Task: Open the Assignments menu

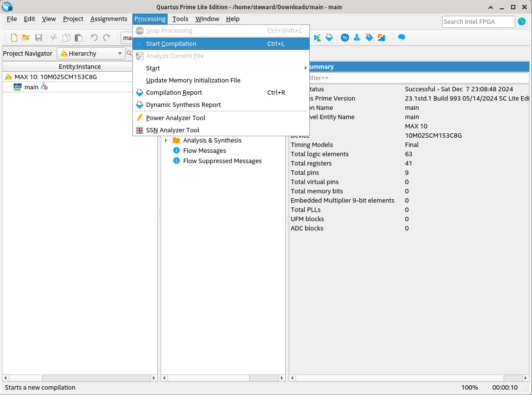Action: (108, 19)
